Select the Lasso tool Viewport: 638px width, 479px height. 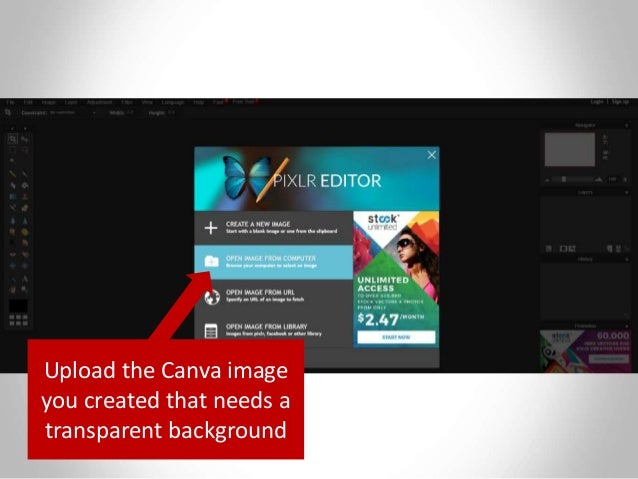coord(24,150)
